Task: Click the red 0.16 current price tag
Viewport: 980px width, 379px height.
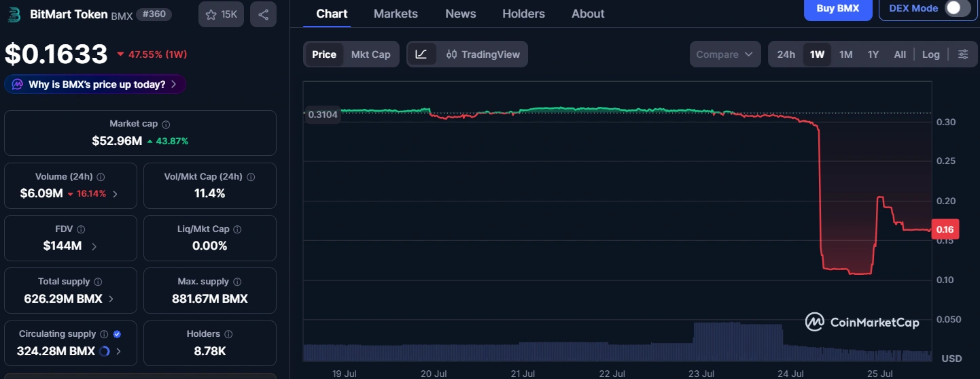Action: tap(945, 229)
